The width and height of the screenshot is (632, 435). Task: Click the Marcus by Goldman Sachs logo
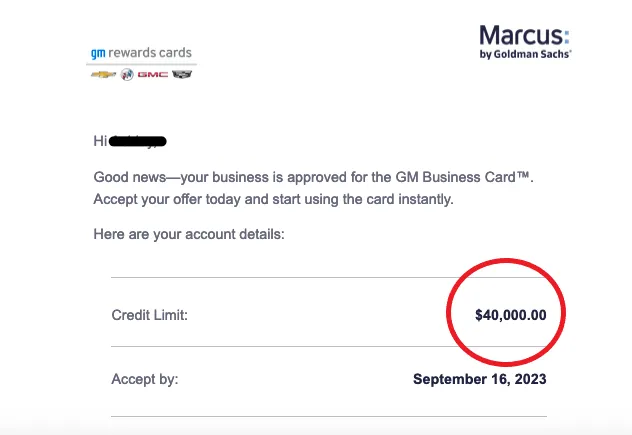coord(525,42)
